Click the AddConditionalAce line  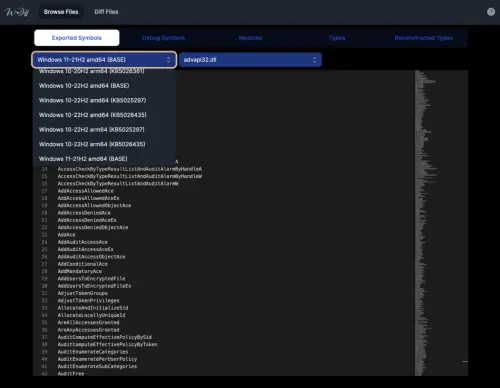click(83, 264)
